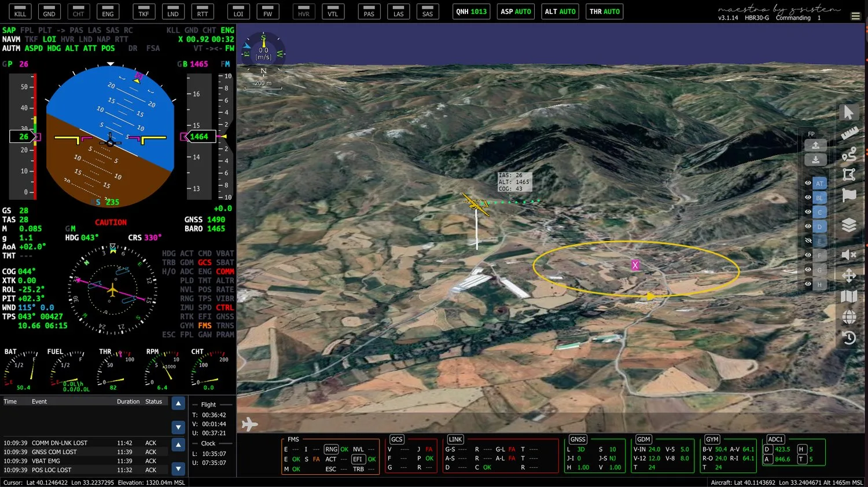Open the QNH 1013 setting
Screen dimensions: 868x487
point(471,12)
